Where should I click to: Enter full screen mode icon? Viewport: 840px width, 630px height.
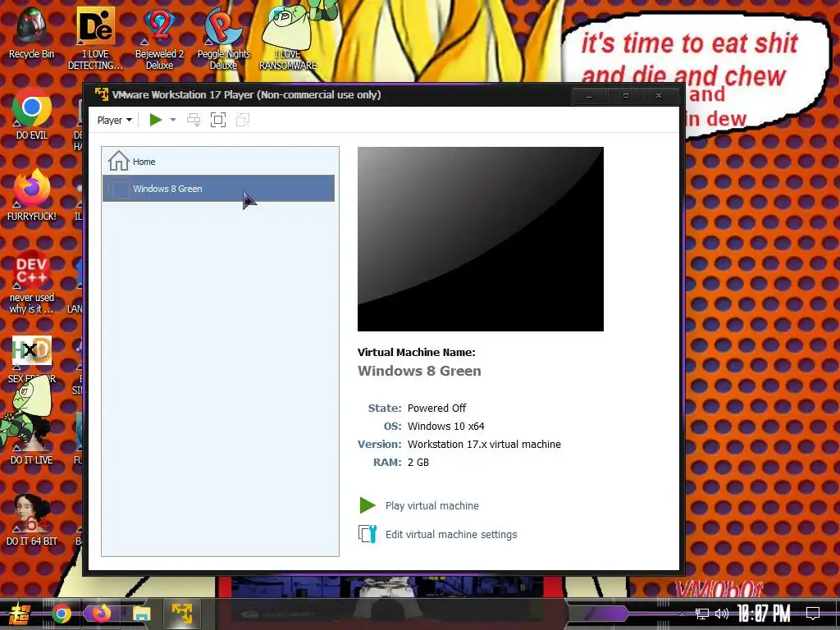[218, 120]
